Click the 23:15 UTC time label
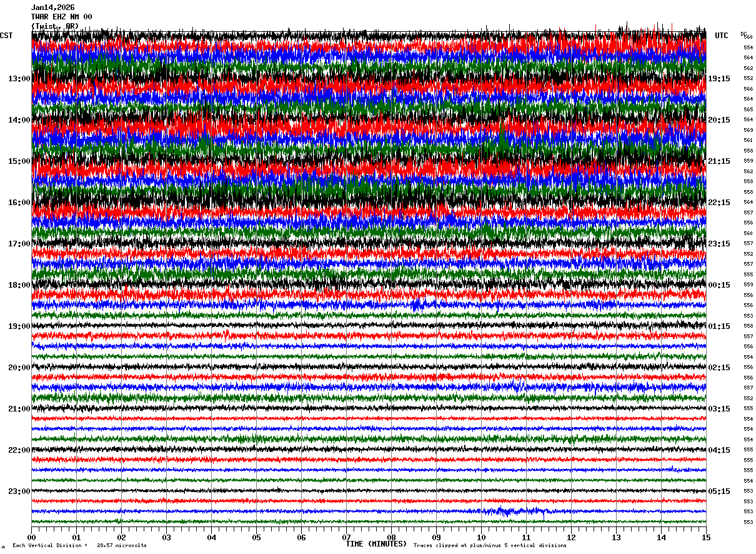Viewport: 756px width, 554px height. click(x=719, y=244)
